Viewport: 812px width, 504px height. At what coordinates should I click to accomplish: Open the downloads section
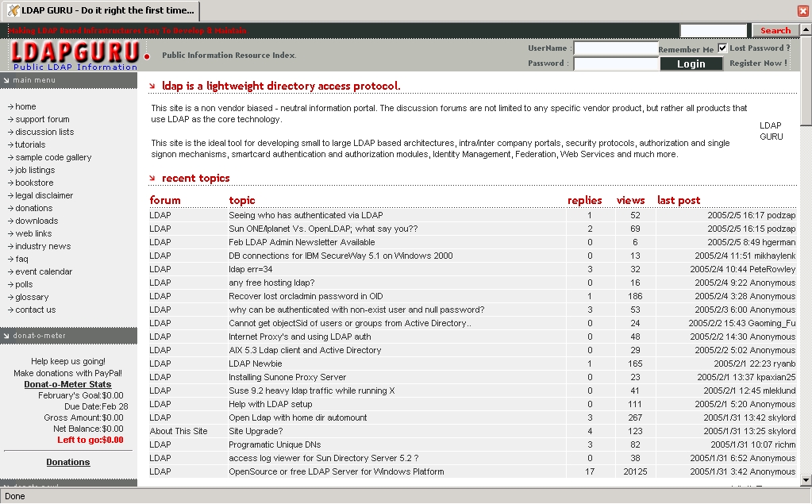point(37,221)
